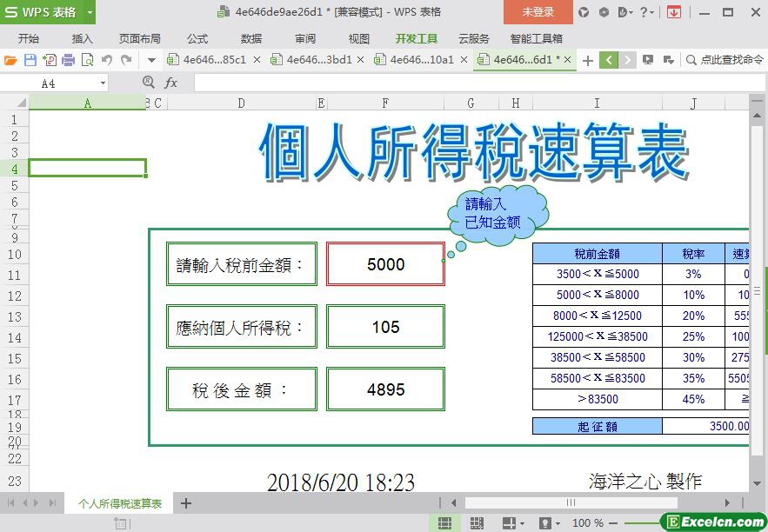Switch to normal view in status bar

click(x=444, y=523)
